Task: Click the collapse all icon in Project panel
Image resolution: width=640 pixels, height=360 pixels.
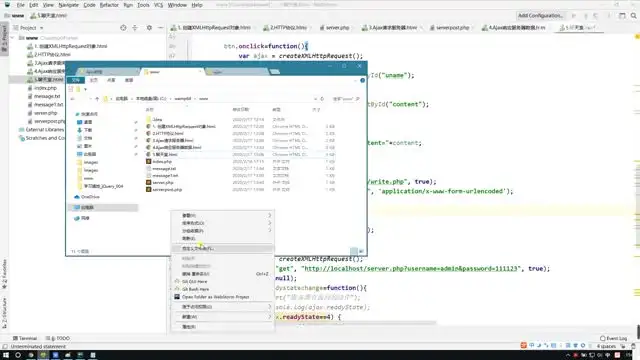Action: 135,28
